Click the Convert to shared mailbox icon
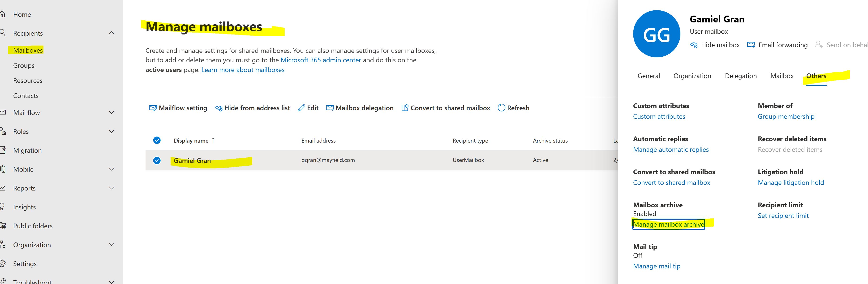This screenshot has height=284, width=868. (405, 108)
